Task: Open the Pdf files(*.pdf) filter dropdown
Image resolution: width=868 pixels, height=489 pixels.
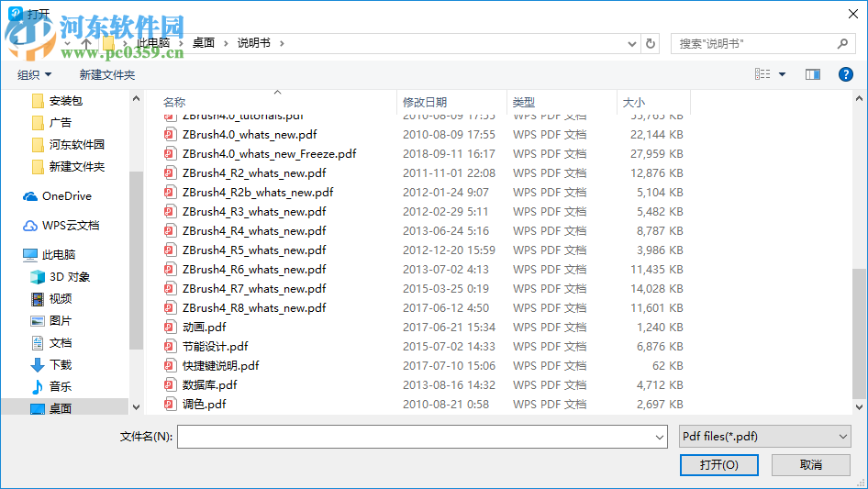Action: click(764, 437)
